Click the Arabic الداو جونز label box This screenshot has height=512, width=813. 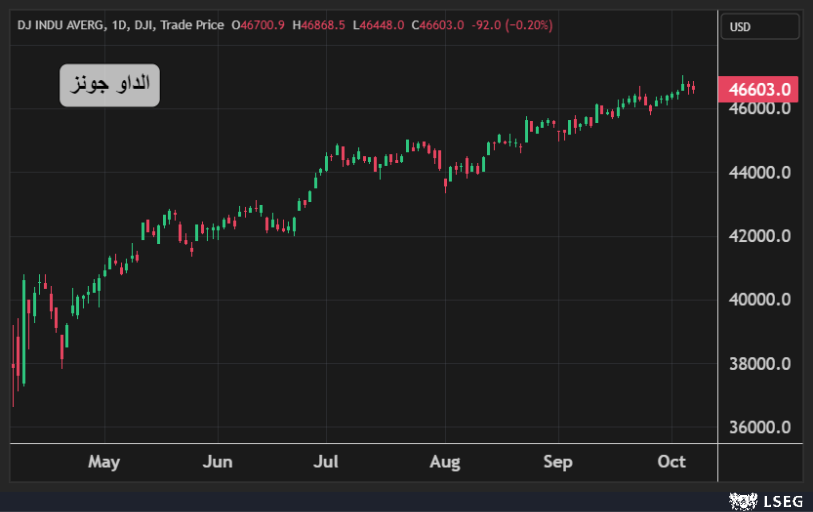pyautogui.click(x=110, y=85)
